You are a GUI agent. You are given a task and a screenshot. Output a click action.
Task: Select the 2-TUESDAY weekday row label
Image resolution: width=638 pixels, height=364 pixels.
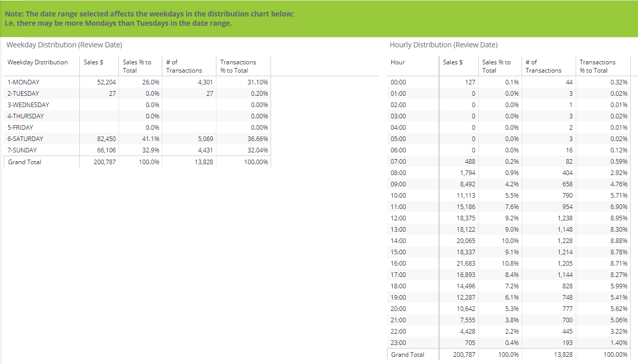tap(23, 94)
